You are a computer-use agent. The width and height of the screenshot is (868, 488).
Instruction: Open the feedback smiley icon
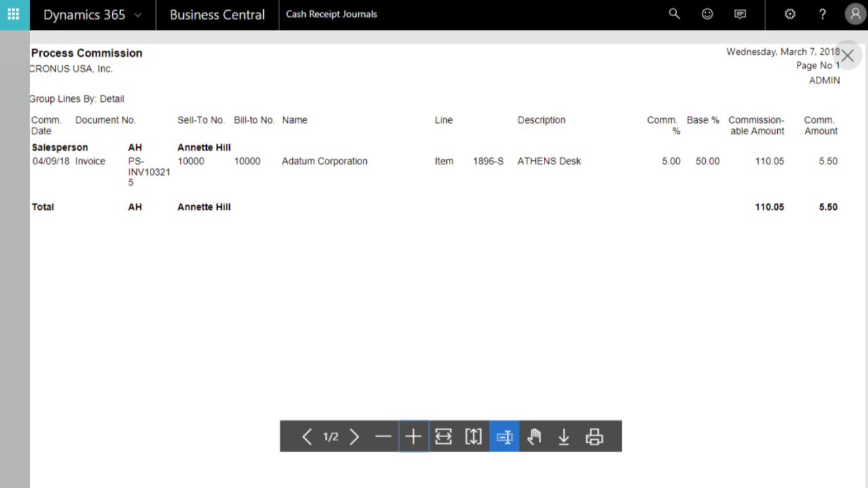[x=707, y=14]
